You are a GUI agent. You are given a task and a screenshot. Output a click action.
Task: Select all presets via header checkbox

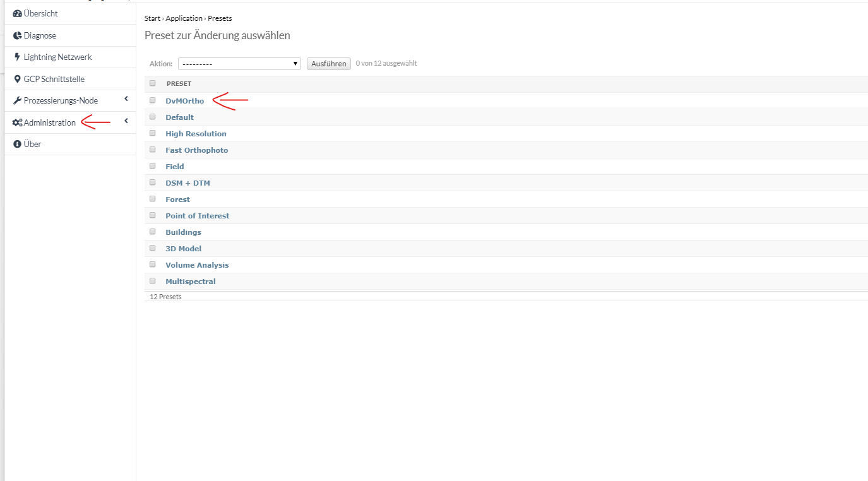(152, 83)
